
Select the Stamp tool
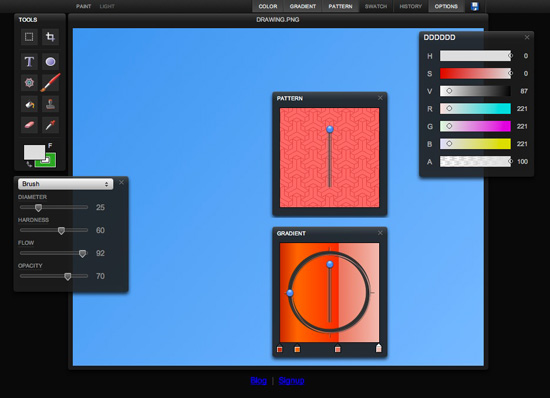point(50,104)
